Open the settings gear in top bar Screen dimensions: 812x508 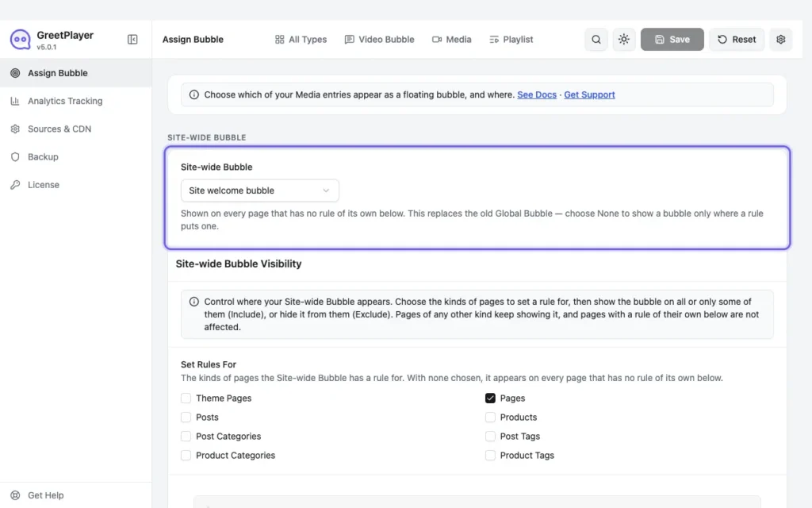(x=781, y=40)
